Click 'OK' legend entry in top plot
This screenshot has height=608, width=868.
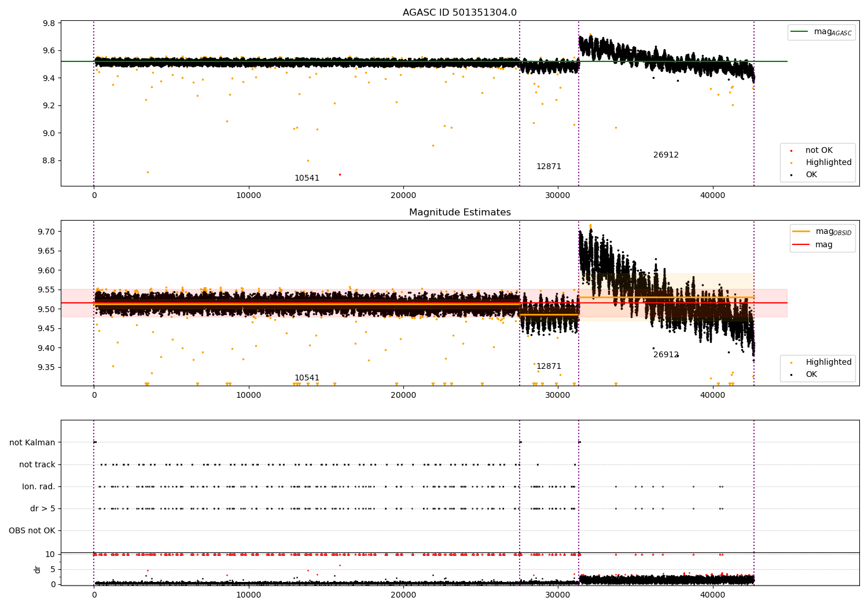tap(811, 175)
